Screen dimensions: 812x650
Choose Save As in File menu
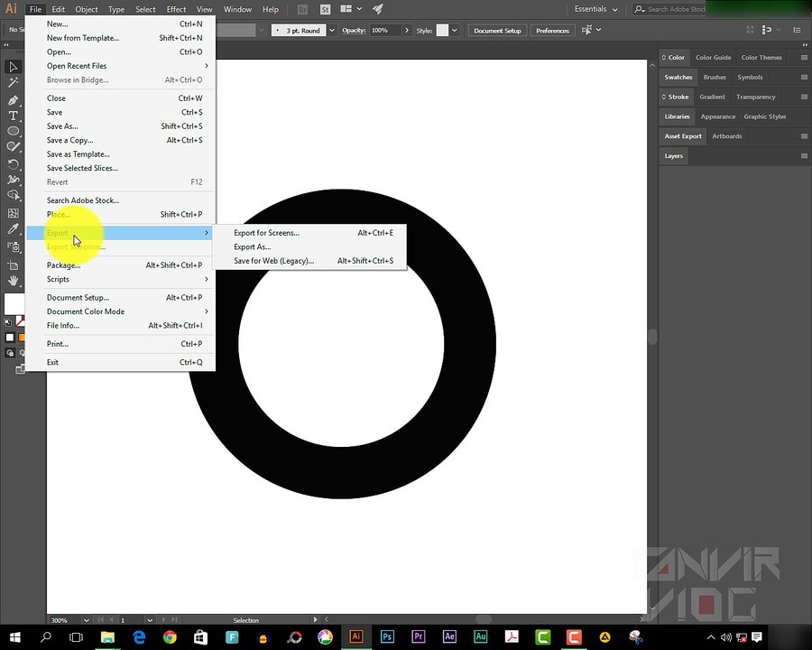(121, 126)
